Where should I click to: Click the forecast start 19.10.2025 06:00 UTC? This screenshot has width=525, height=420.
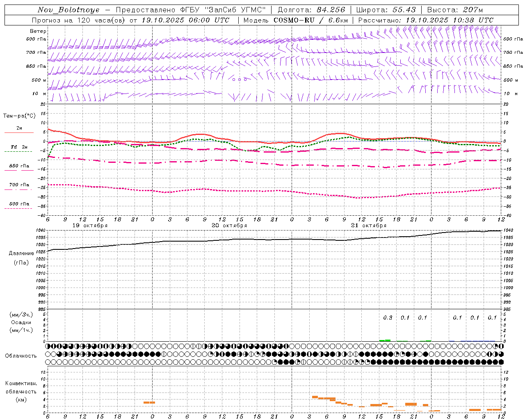click(185, 20)
